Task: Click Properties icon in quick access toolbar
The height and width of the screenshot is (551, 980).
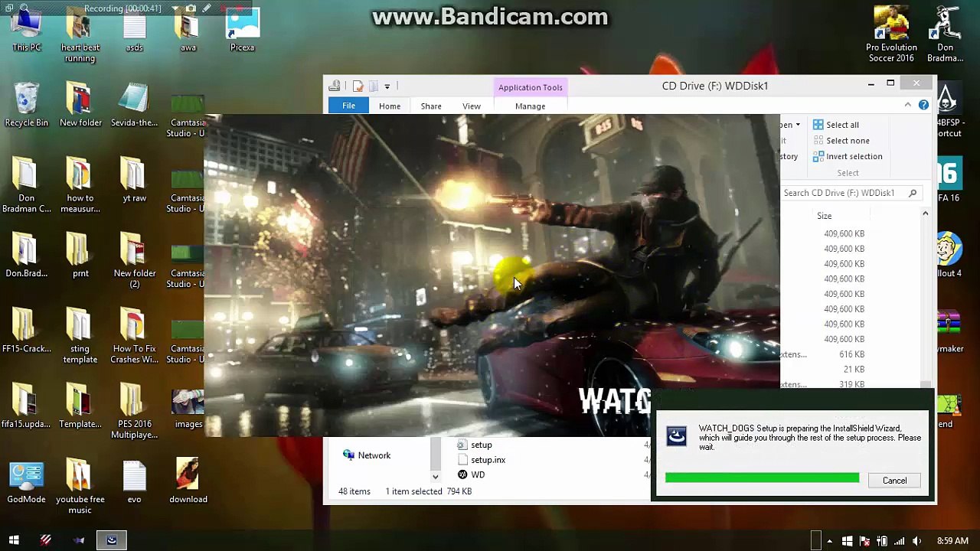Action: point(358,86)
